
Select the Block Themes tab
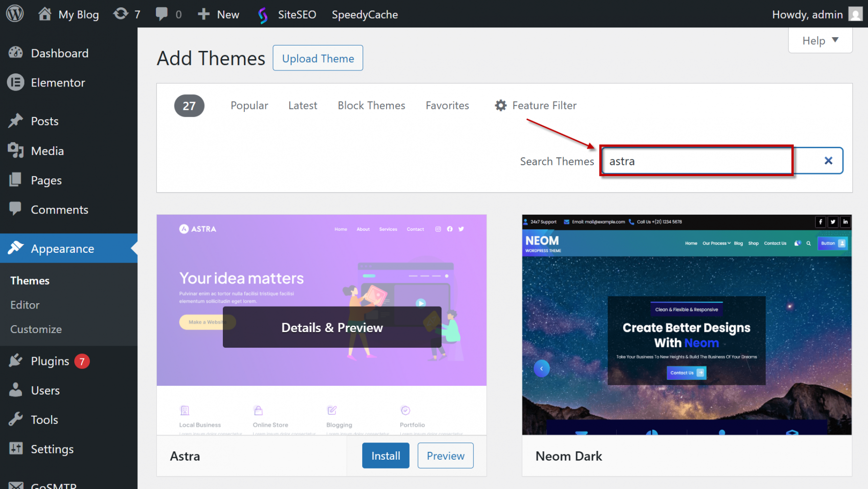(371, 106)
